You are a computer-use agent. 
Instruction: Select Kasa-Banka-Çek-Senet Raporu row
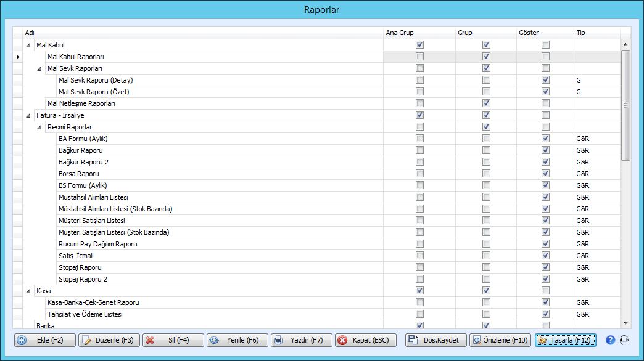tap(316, 302)
